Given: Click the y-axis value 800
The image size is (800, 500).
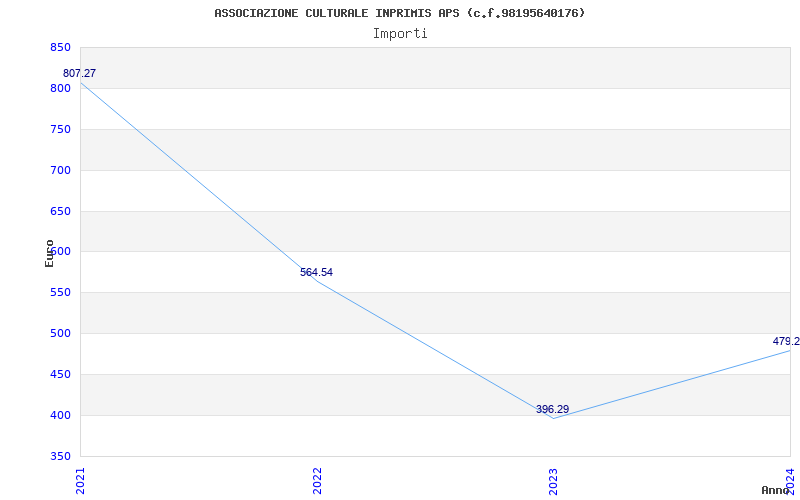Looking at the screenshot, I should (60, 88).
